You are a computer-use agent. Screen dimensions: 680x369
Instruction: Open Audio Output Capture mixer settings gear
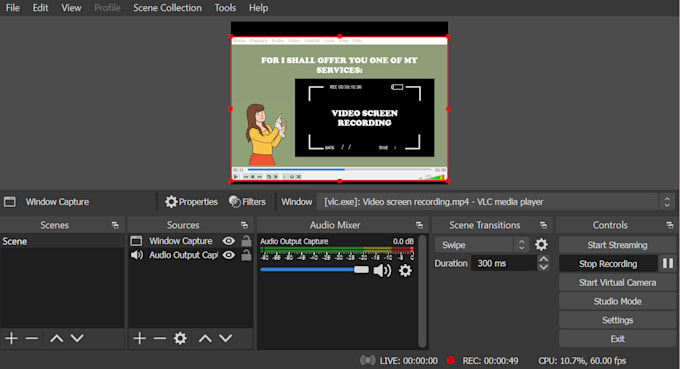(405, 271)
